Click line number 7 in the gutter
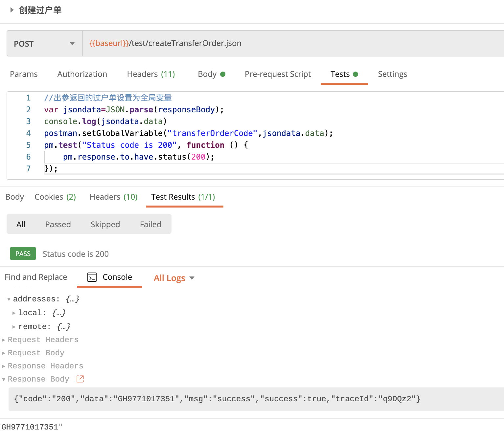 [x=29, y=169]
